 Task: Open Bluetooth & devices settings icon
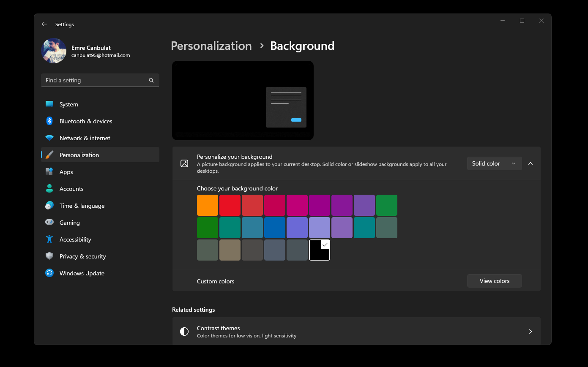click(x=49, y=121)
